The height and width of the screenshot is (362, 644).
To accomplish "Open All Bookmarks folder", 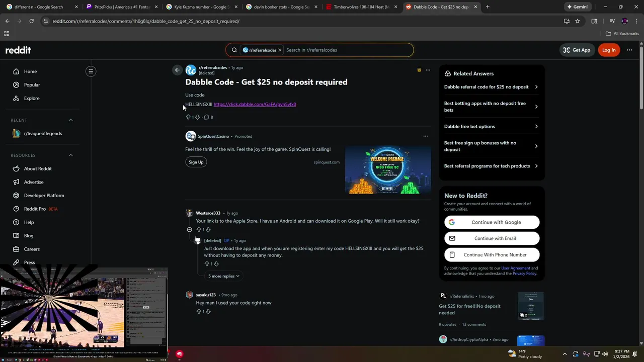I will click(622, 34).
